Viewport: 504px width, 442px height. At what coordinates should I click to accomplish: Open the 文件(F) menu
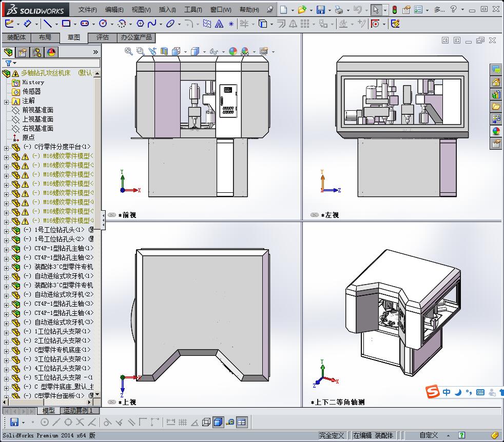click(x=87, y=10)
